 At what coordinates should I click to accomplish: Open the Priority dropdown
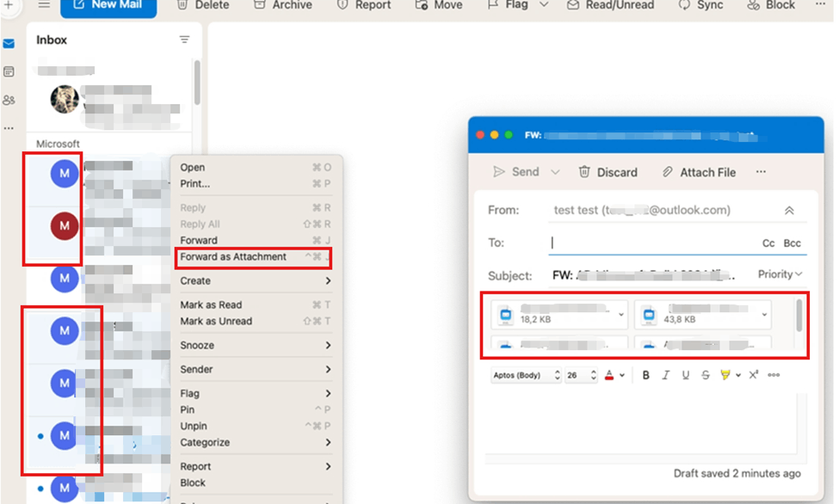click(780, 274)
